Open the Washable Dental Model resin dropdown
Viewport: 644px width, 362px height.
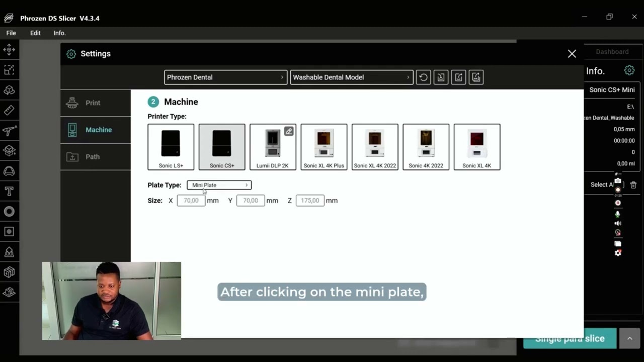[x=352, y=77]
